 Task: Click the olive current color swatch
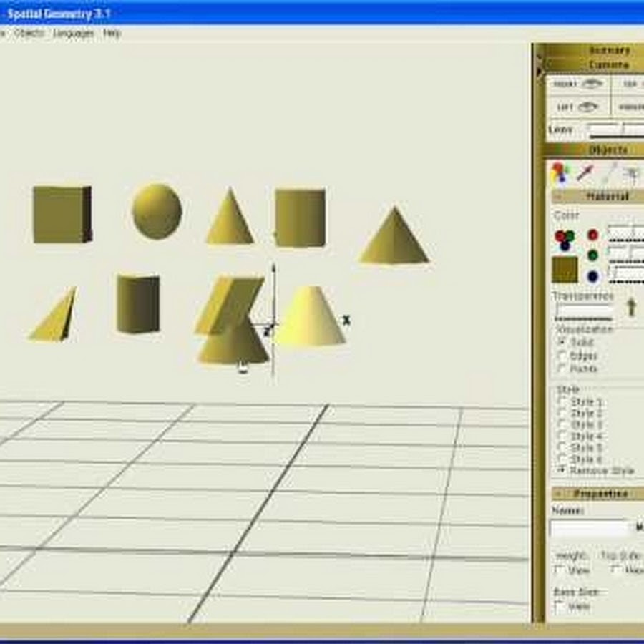(565, 270)
